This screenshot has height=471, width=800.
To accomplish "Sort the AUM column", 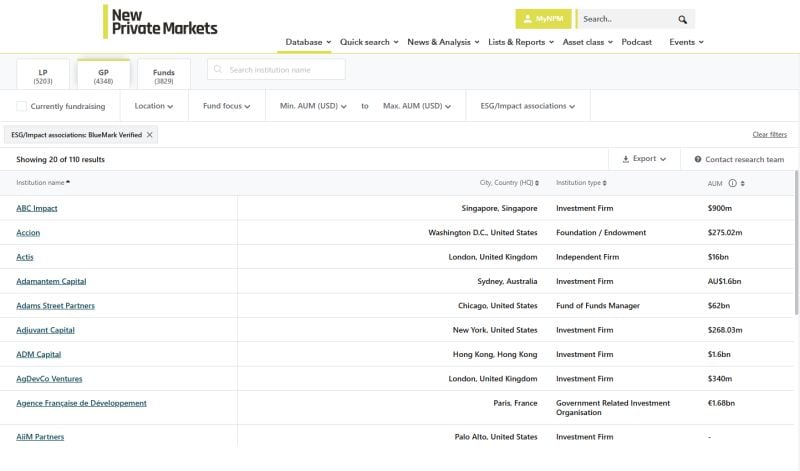I will (743, 183).
